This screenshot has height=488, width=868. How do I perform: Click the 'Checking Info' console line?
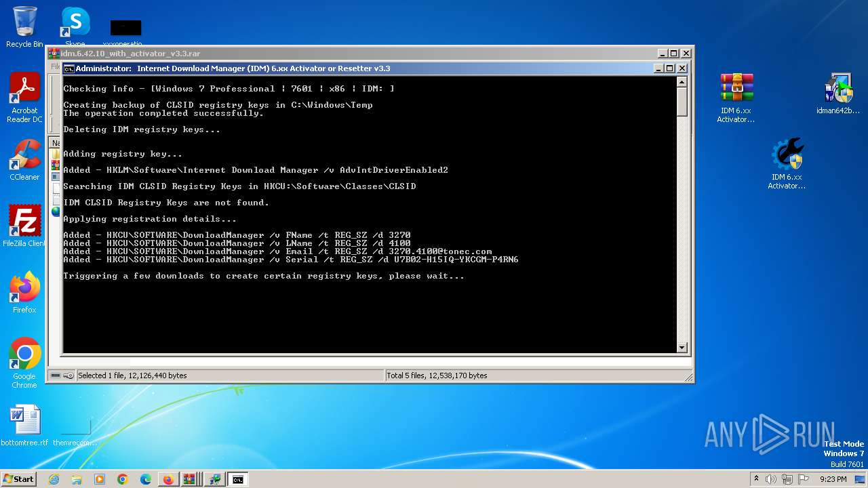(229, 89)
